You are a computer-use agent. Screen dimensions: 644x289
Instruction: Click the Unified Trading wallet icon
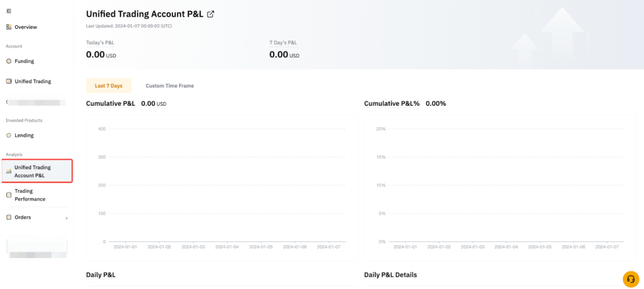[9, 81]
